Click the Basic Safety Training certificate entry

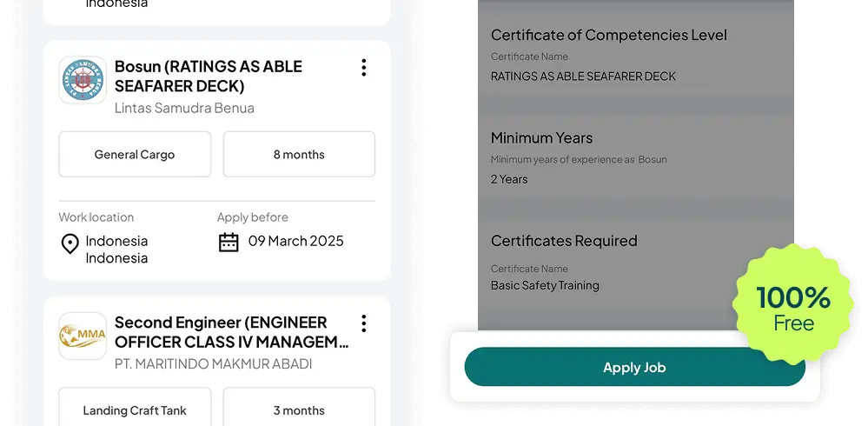pyautogui.click(x=545, y=285)
